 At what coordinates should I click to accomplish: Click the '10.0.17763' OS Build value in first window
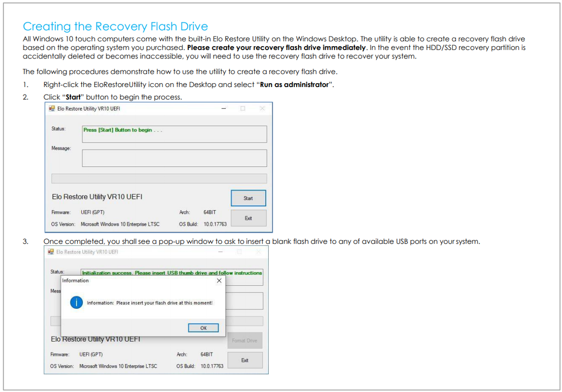215,224
